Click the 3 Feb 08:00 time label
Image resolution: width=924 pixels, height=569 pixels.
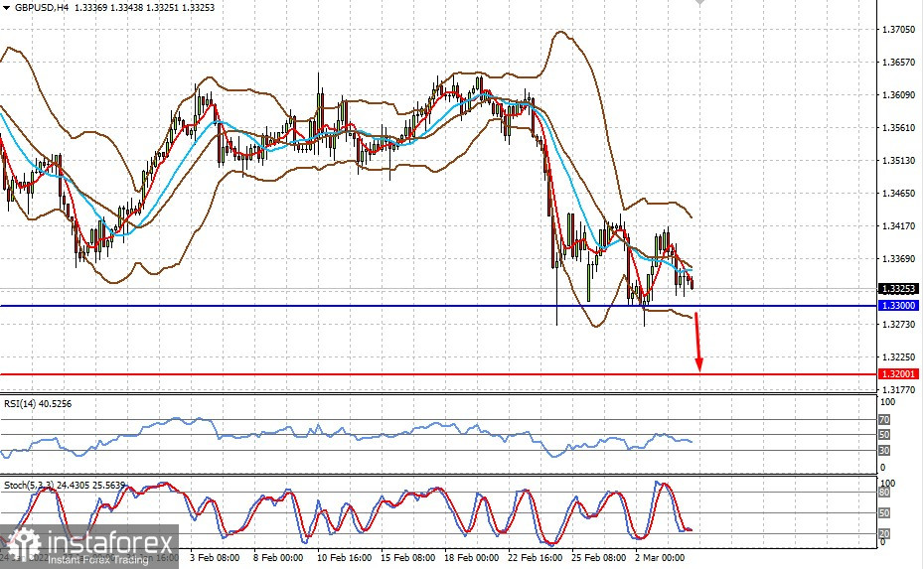coord(215,557)
